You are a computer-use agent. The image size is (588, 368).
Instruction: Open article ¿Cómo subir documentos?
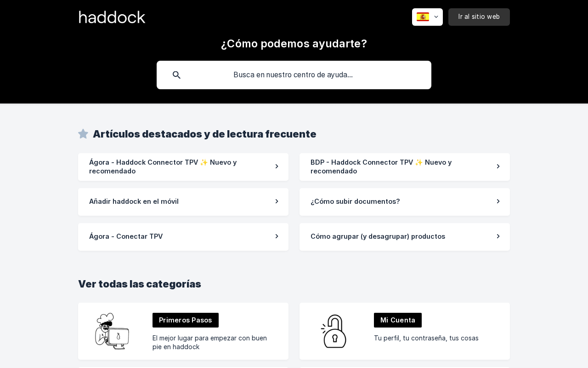pyautogui.click(x=405, y=202)
